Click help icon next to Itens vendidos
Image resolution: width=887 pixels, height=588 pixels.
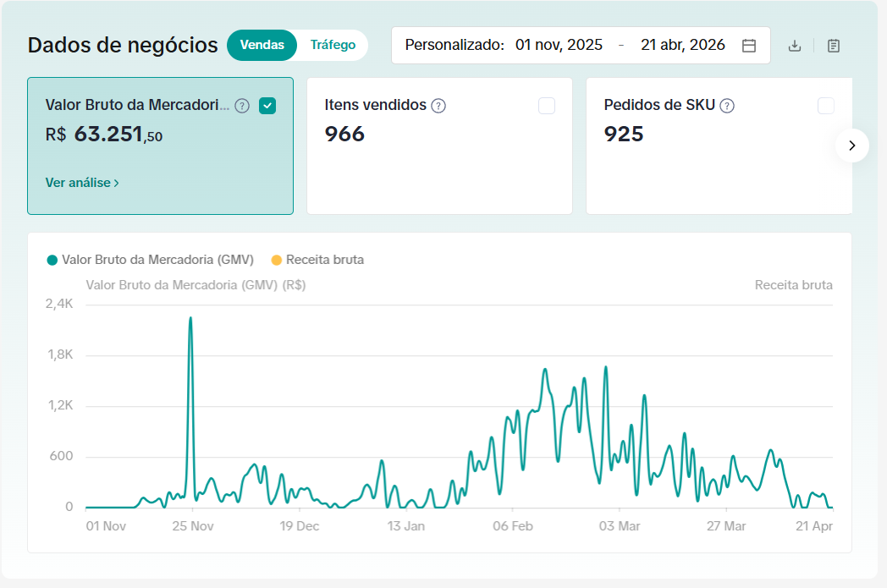tap(438, 106)
